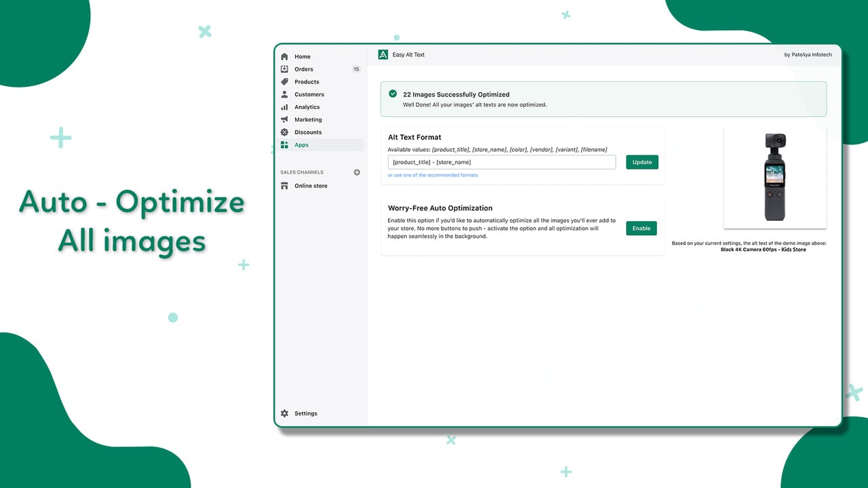Open Analytics bar chart icon
The width and height of the screenshot is (868, 488).
[x=285, y=107]
